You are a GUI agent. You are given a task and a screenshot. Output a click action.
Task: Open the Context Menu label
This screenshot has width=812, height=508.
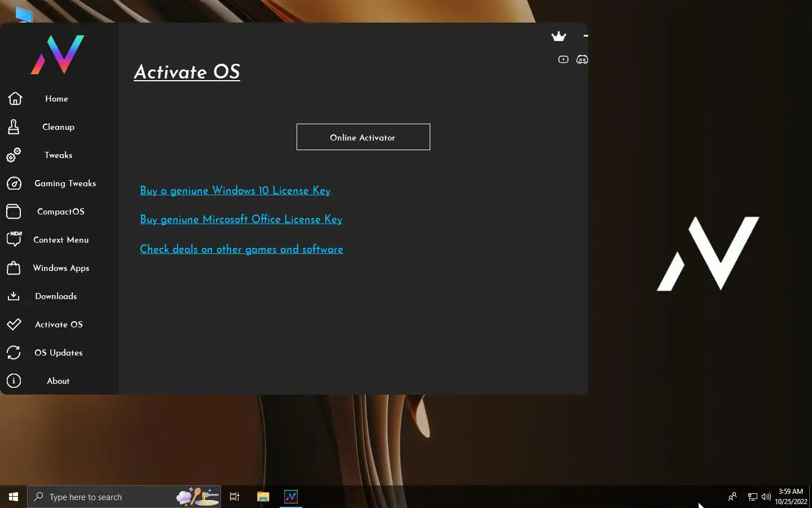(61, 240)
